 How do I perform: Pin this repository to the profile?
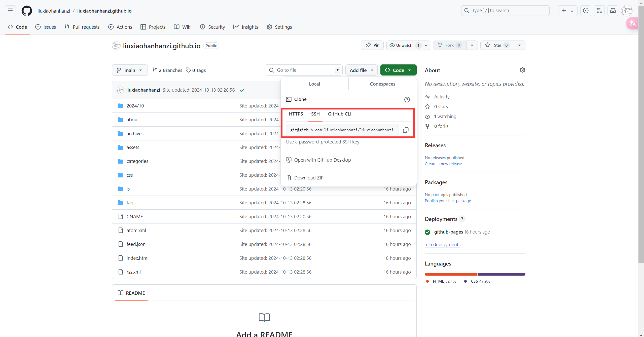pos(372,45)
